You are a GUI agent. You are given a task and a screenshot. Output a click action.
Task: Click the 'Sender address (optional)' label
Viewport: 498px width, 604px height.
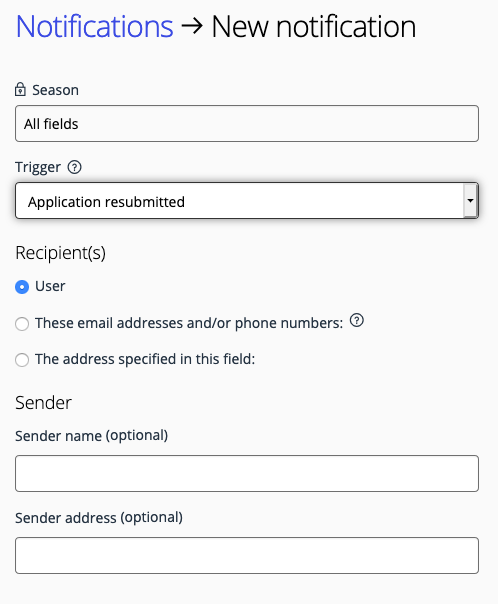tap(99, 518)
